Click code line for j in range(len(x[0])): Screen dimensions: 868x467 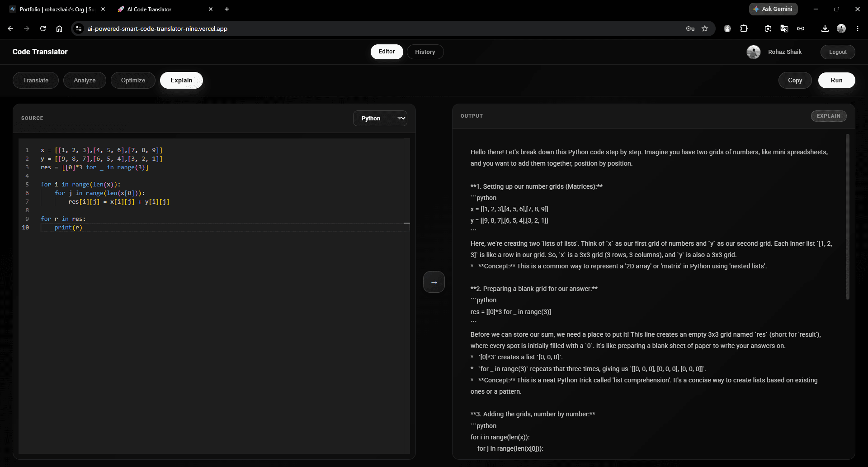[x=99, y=193]
